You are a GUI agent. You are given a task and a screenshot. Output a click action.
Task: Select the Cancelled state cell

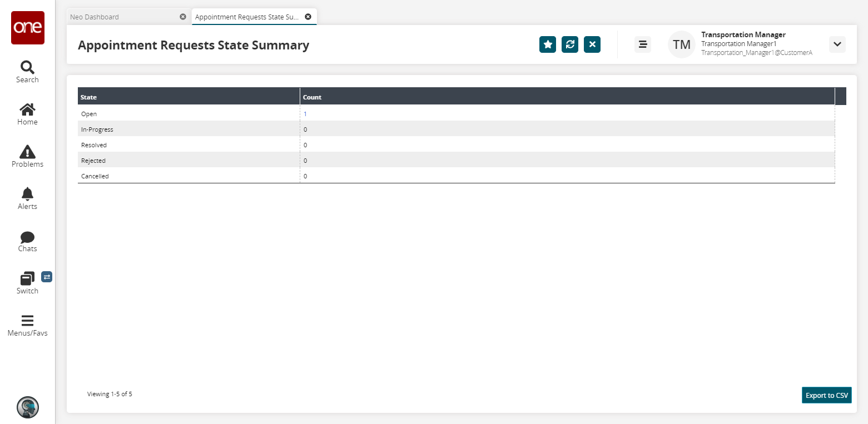(x=189, y=176)
